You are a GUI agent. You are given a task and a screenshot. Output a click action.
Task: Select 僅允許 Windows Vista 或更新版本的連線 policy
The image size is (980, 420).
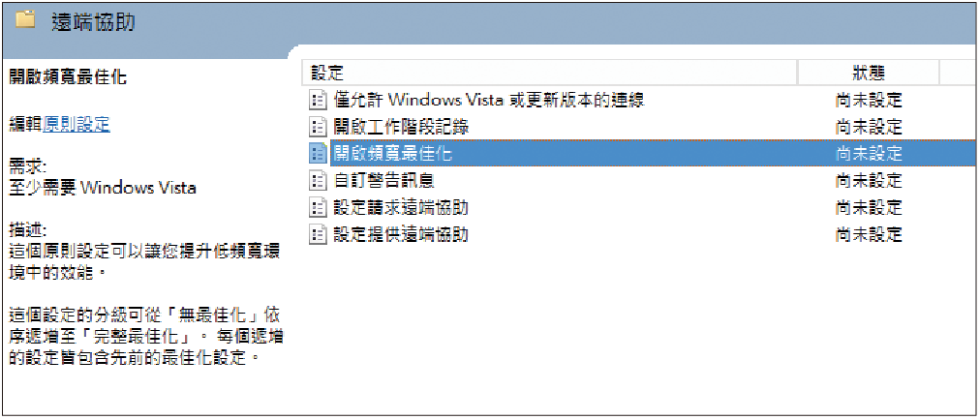click(x=490, y=100)
